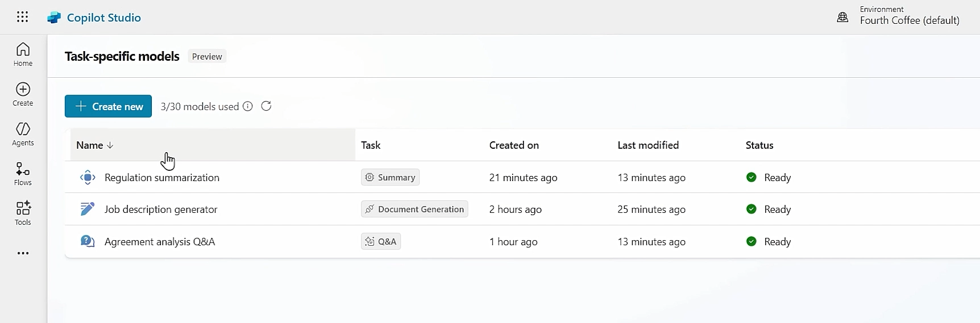Click the 25 minutes ago modified cell
The image size is (980, 323).
651,209
